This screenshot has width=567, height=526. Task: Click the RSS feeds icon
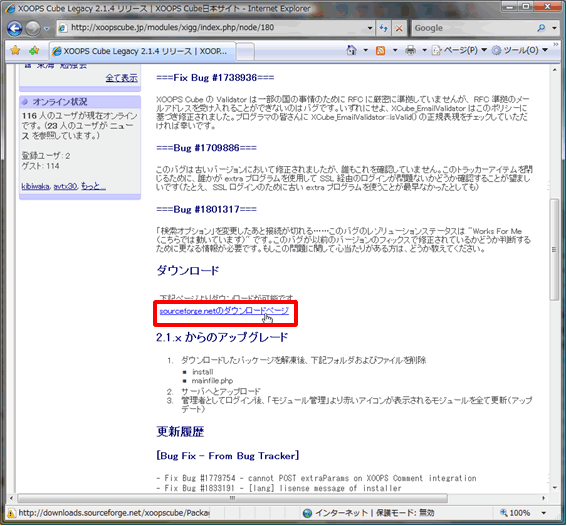(x=380, y=51)
